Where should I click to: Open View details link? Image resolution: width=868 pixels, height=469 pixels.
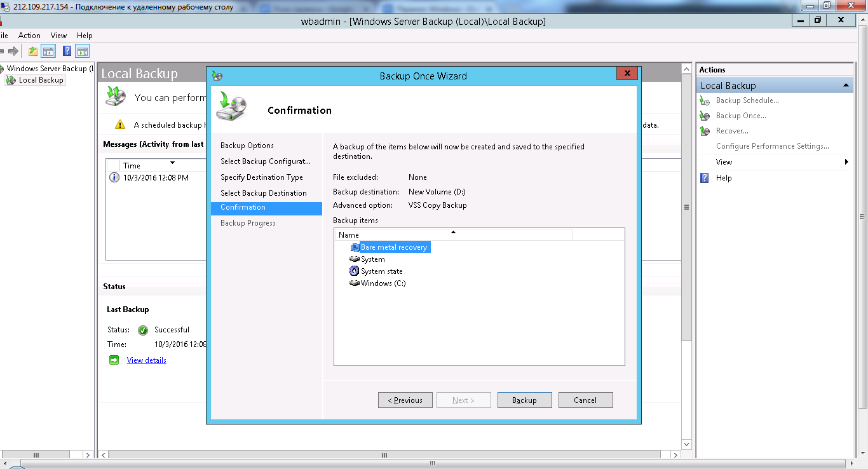point(147,360)
